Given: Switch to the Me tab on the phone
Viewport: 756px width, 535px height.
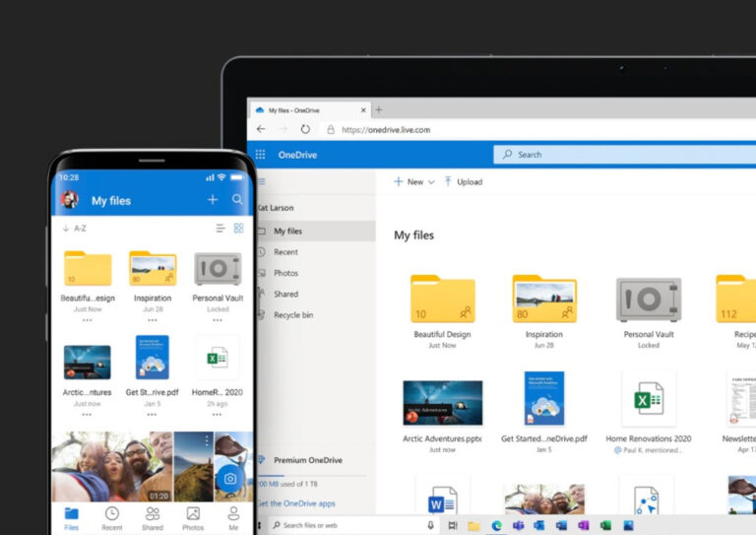Looking at the screenshot, I should [233, 518].
